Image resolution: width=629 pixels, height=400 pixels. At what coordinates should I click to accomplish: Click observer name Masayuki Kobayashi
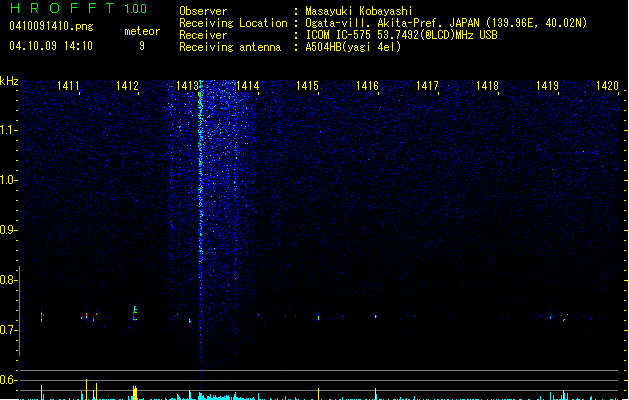pos(359,11)
